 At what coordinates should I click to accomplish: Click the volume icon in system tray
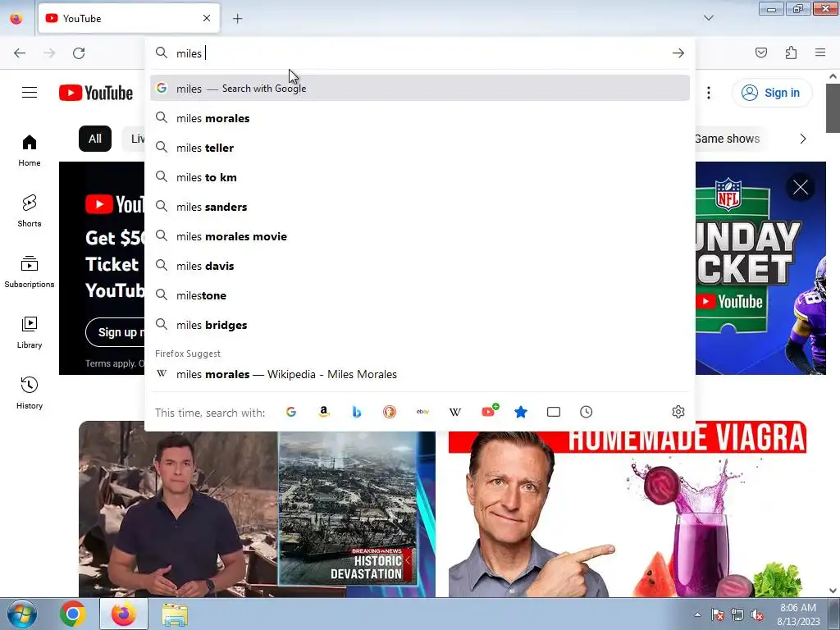[x=757, y=615]
